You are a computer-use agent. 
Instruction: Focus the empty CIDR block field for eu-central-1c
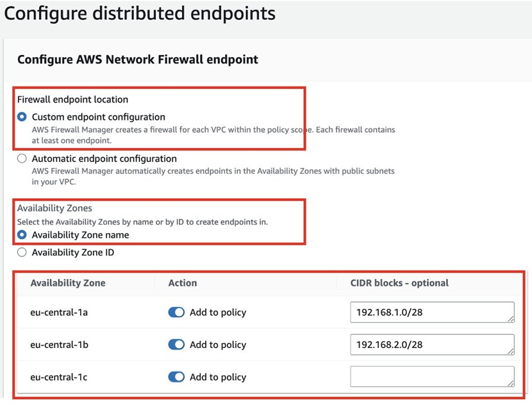point(431,377)
